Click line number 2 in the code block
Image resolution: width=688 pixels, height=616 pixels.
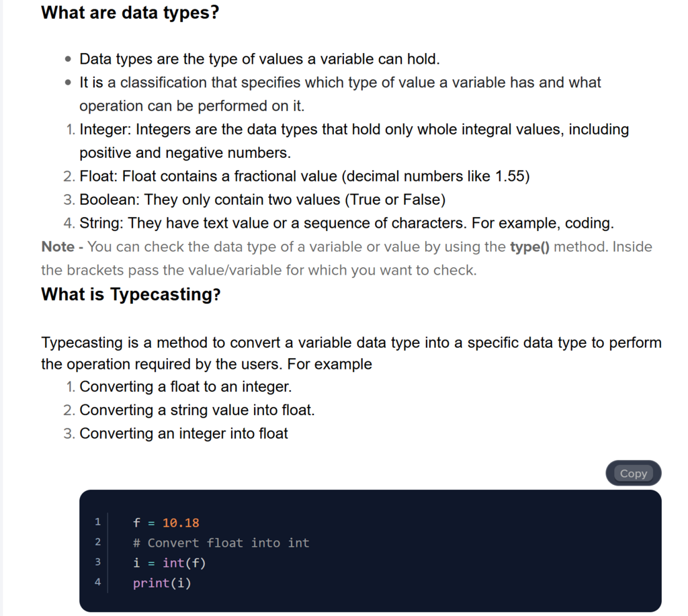click(x=97, y=542)
